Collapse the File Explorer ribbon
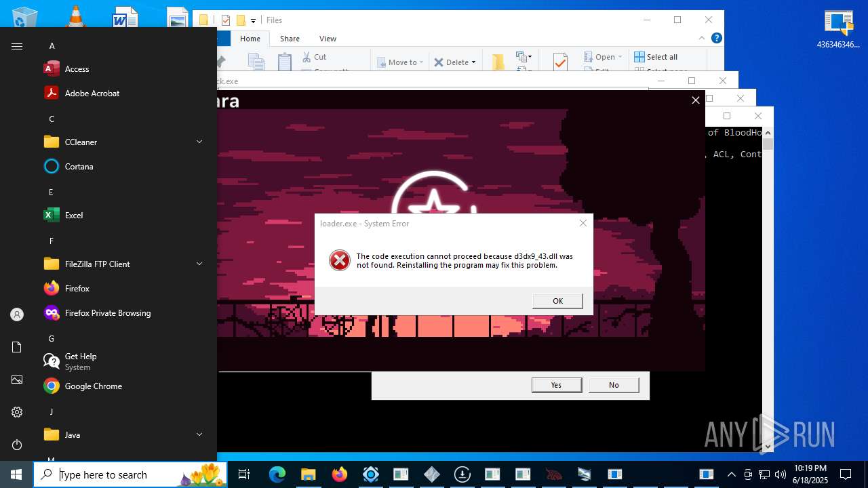 [702, 39]
